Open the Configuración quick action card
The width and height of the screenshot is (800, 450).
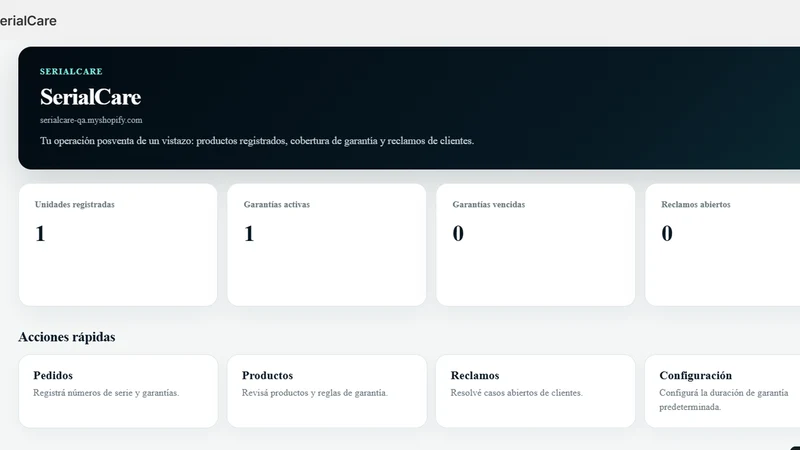coord(722,391)
